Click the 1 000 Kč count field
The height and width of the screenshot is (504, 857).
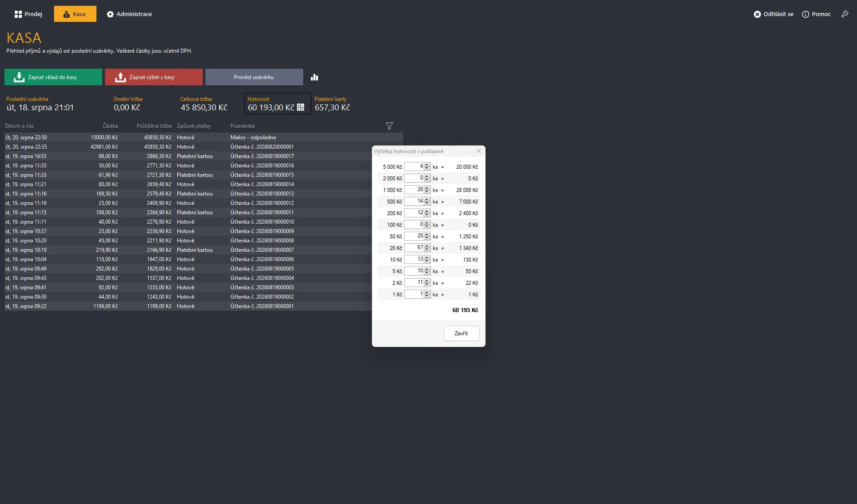click(x=414, y=190)
